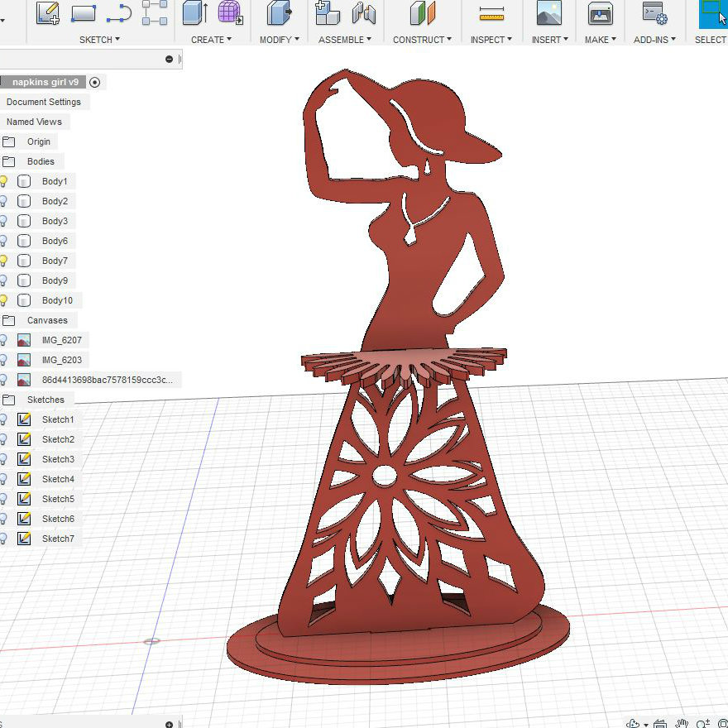Select Sketch4 in the browser tree

coord(58,479)
